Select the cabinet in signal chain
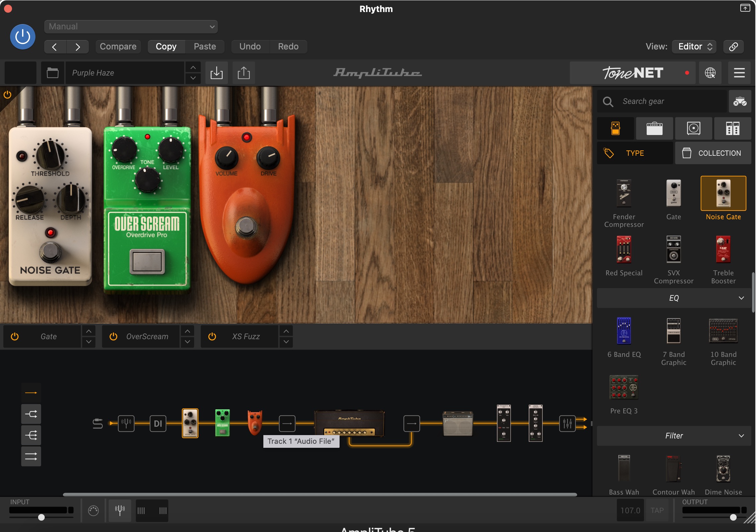Image resolution: width=756 pixels, height=532 pixels. 458,424
